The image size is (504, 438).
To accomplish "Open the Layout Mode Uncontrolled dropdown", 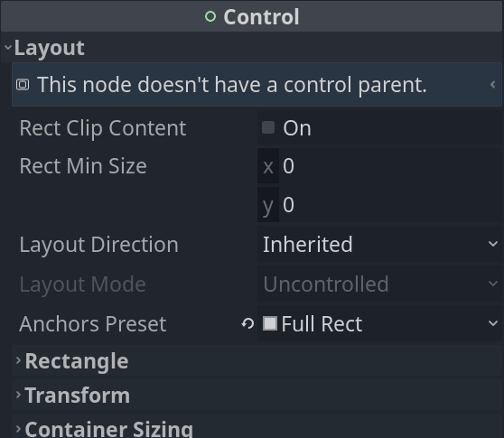I will click(x=379, y=284).
